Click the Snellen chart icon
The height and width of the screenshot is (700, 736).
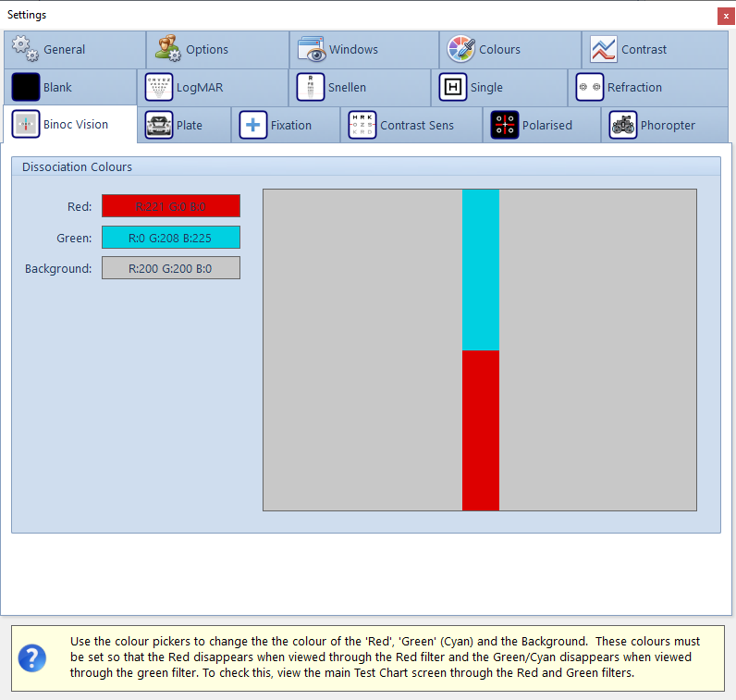[x=311, y=87]
